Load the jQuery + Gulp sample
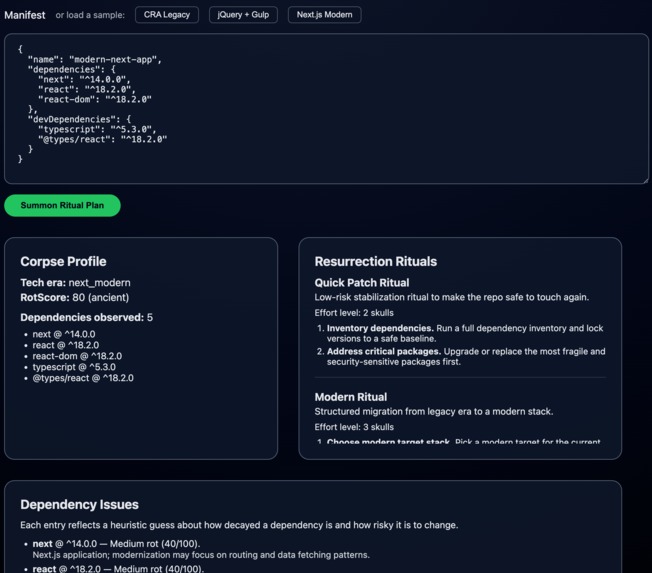This screenshot has width=652, height=573. (x=243, y=15)
